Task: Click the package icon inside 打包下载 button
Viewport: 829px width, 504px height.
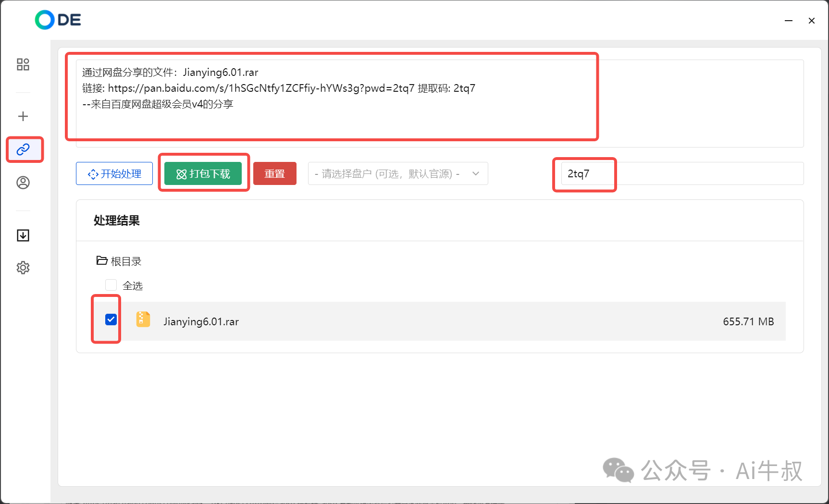Action: pyautogui.click(x=182, y=174)
